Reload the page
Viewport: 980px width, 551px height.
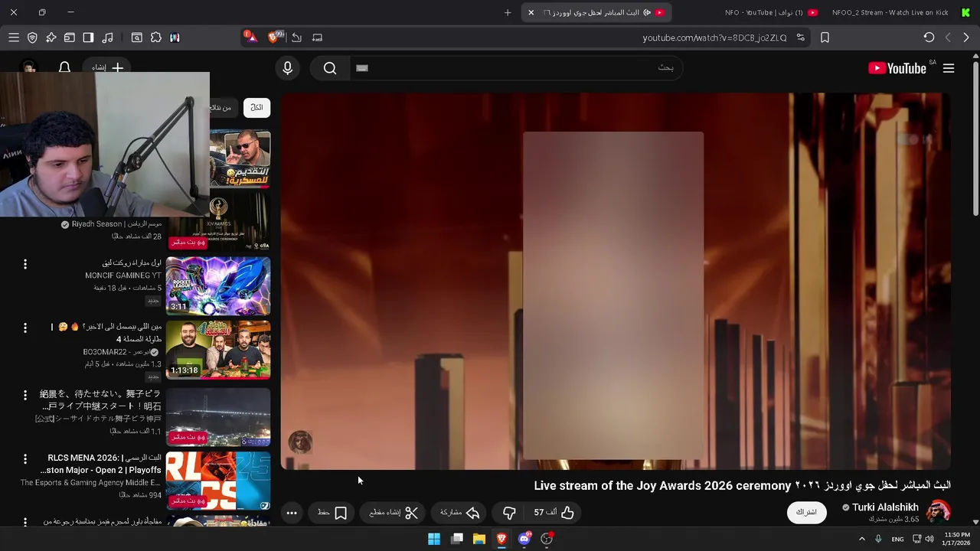click(x=929, y=37)
